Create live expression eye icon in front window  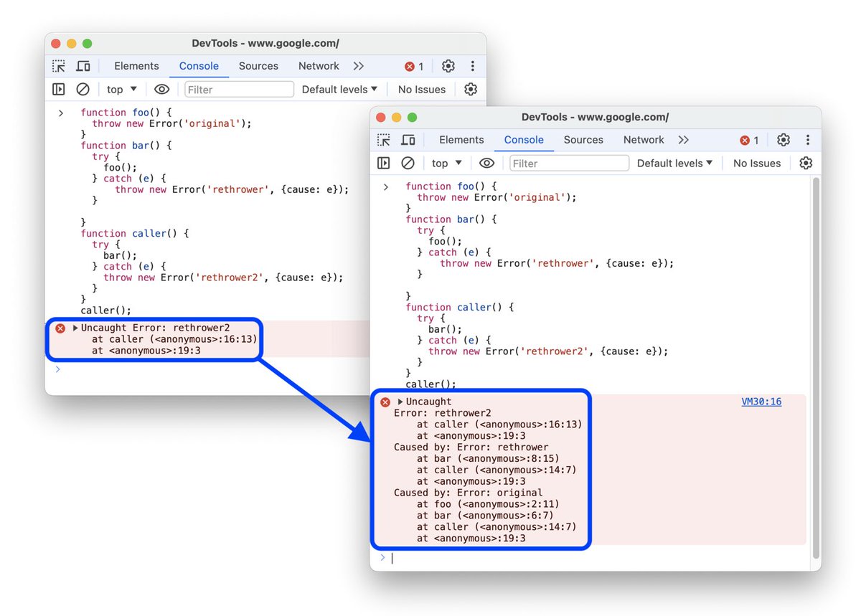pos(487,164)
